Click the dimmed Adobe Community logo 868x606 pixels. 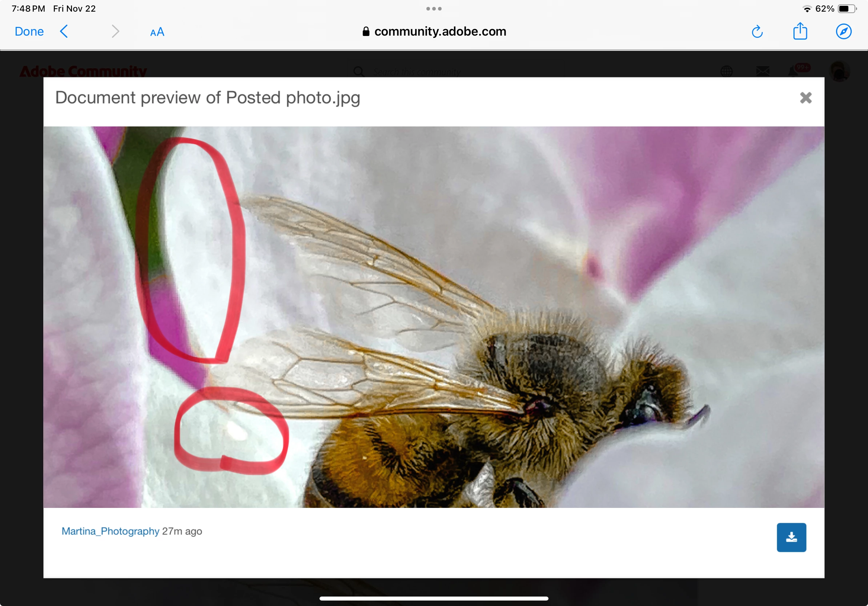point(83,71)
